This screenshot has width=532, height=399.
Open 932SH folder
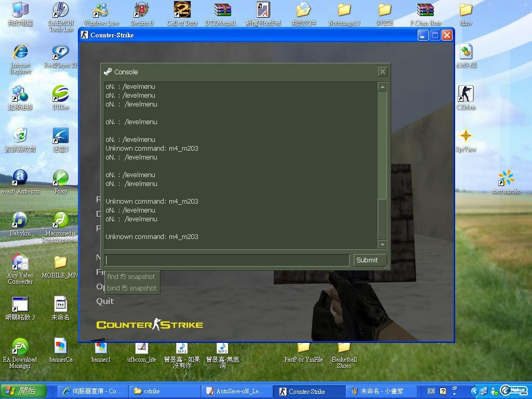pos(384,14)
